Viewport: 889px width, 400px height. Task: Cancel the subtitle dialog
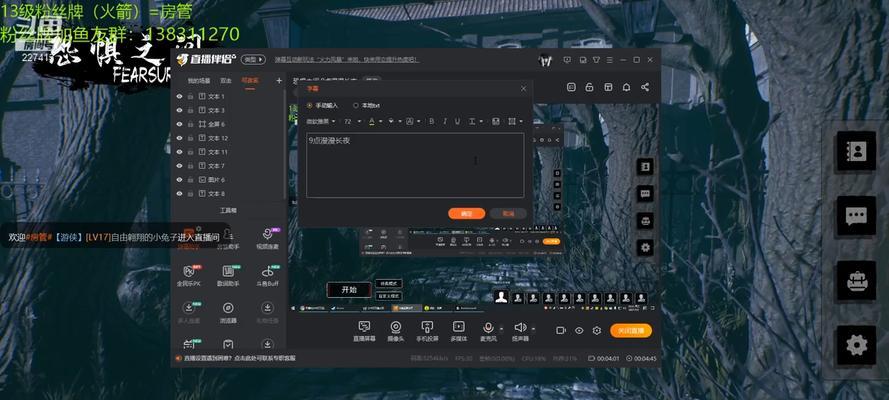(509, 214)
